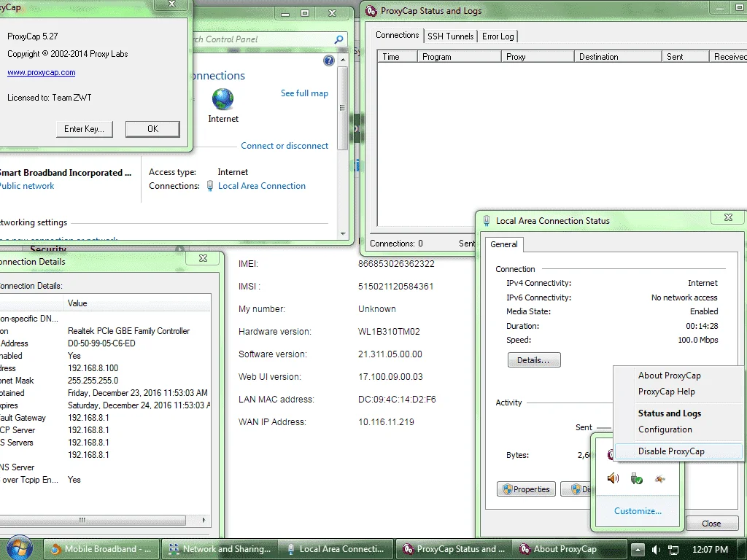Select the 255.255.255.0 subnet mask value
This screenshot has width=747, height=560.
pyautogui.click(x=93, y=381)
